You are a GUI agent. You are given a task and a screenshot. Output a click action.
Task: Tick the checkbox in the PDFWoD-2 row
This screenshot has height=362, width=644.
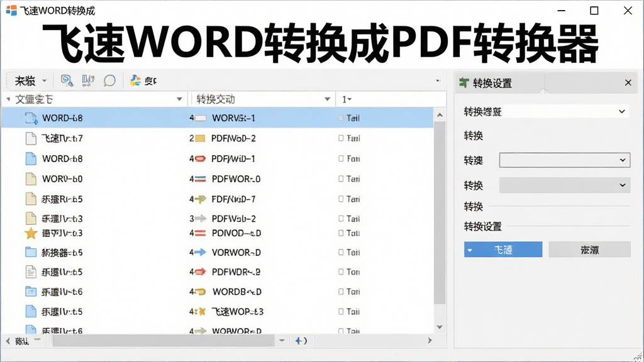pos(341,138)
